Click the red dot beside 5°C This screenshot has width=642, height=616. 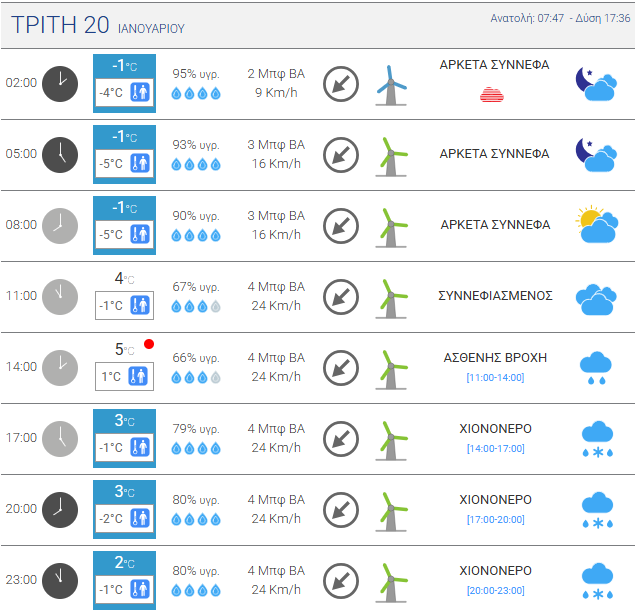pyautogui.click(x=149, y=345)
